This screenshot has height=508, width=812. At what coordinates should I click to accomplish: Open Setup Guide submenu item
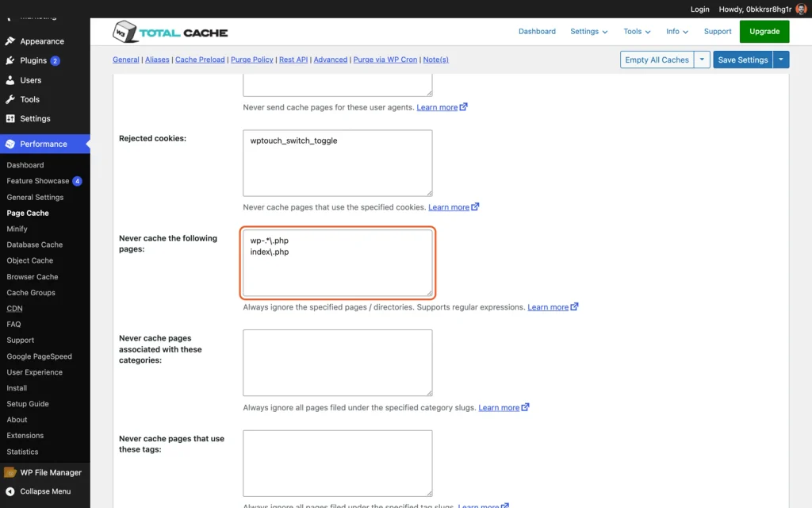[28, 404]
